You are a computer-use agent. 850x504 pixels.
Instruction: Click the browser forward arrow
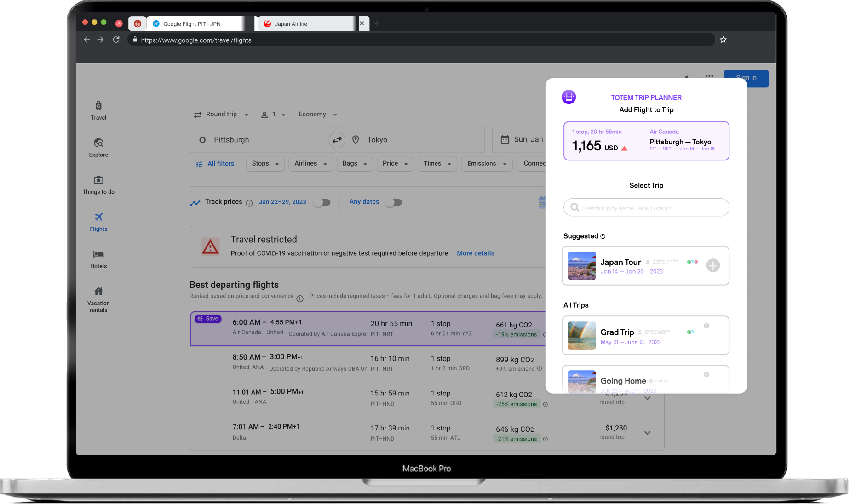click(100, 40)
